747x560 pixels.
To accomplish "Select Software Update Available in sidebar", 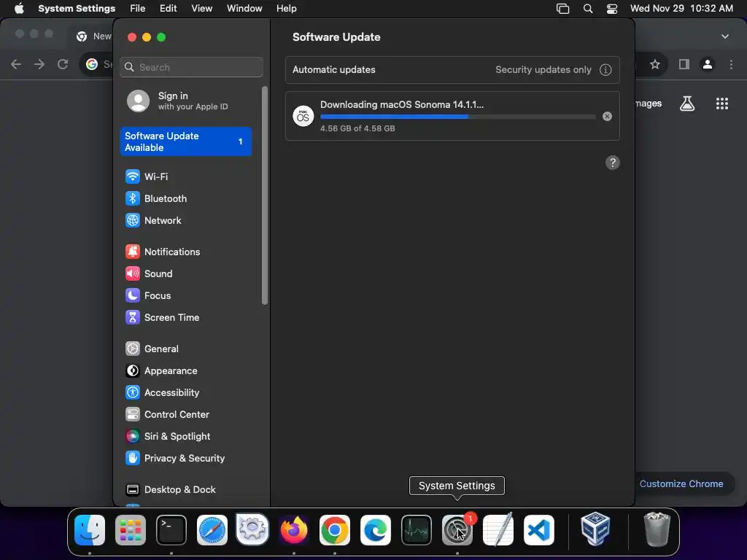I will pos(186,142).
